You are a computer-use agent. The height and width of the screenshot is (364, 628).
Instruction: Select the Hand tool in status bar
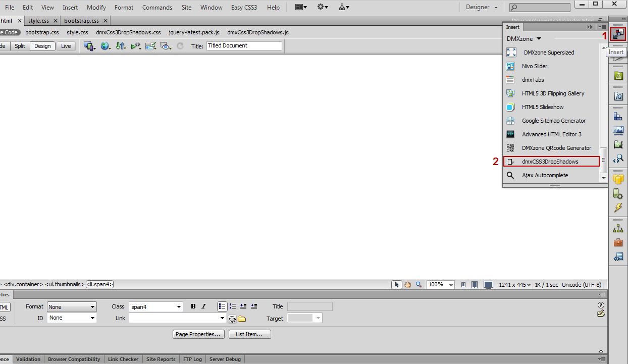coord(407,285)
